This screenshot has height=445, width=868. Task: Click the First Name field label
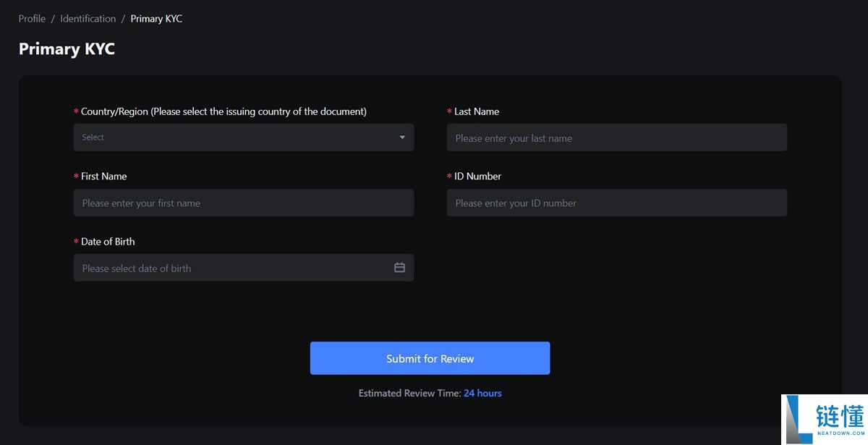pyautogui.click(x=103, y=177)
